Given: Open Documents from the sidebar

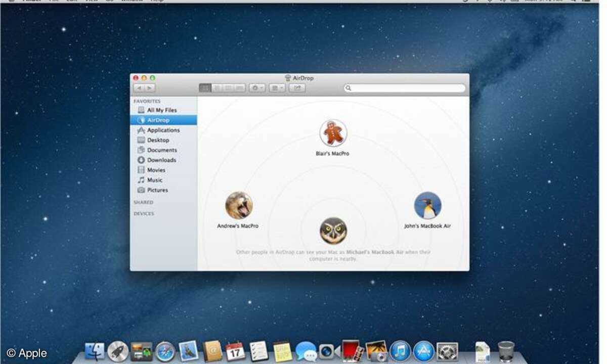Looking at the screenshot, I should click(163, 150).
